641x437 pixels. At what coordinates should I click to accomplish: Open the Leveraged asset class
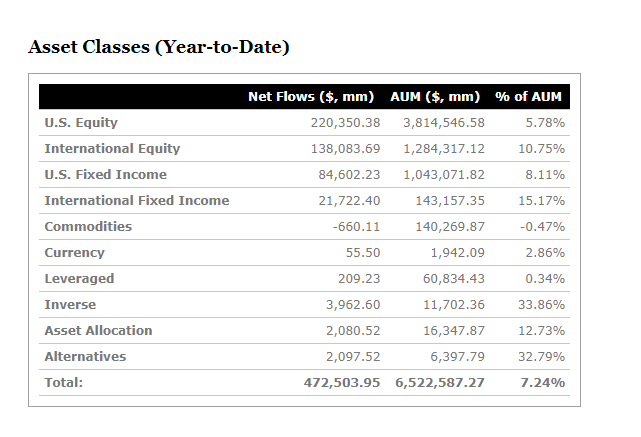[79, 278]
